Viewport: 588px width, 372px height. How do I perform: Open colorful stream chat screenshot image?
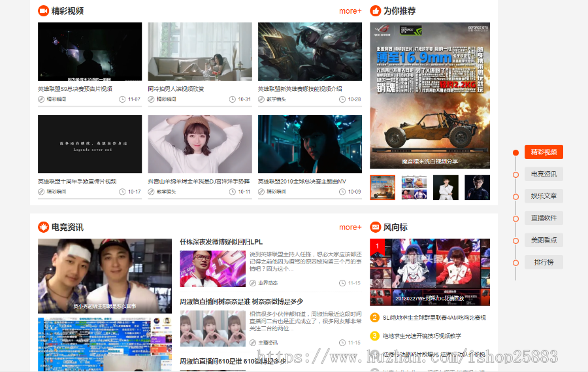click(105, 345)
